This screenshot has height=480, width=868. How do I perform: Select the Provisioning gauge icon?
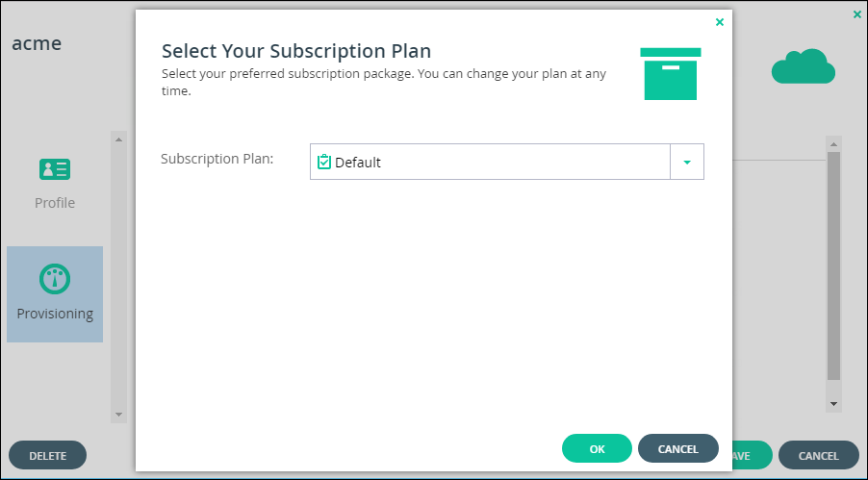55,279
